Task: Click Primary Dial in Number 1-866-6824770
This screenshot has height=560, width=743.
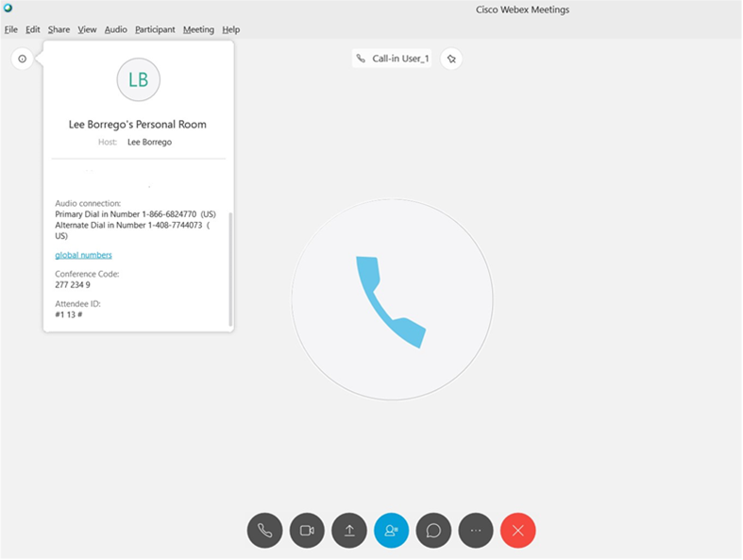Action: (x=136, y=214)
